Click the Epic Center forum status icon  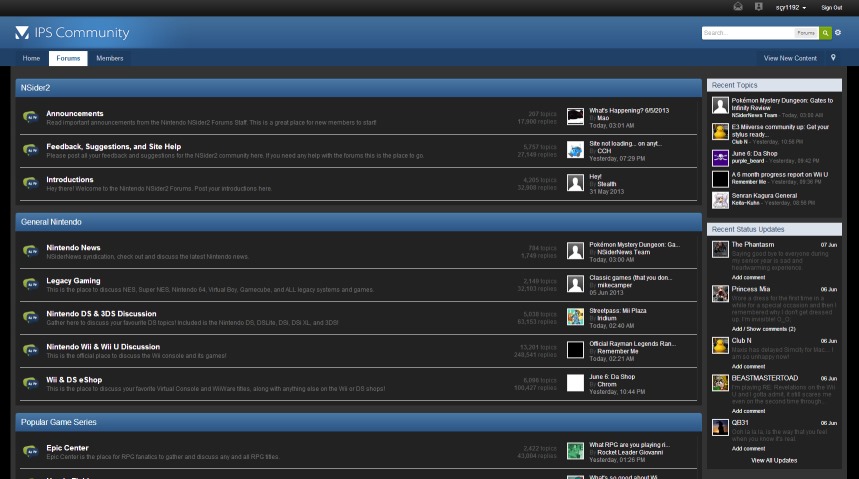coord(31,451)
